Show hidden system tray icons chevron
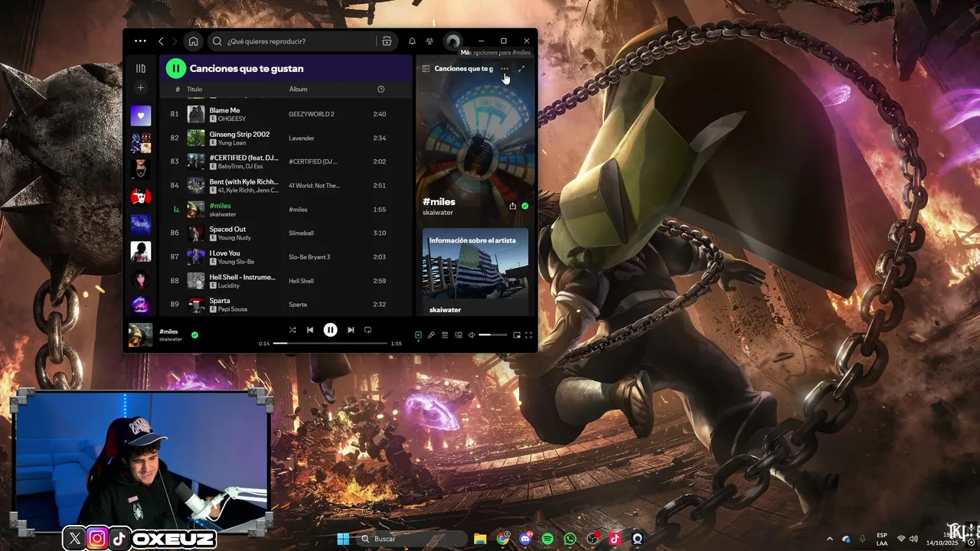The height and width of the screenshot is (551, 980). point(830,539)
